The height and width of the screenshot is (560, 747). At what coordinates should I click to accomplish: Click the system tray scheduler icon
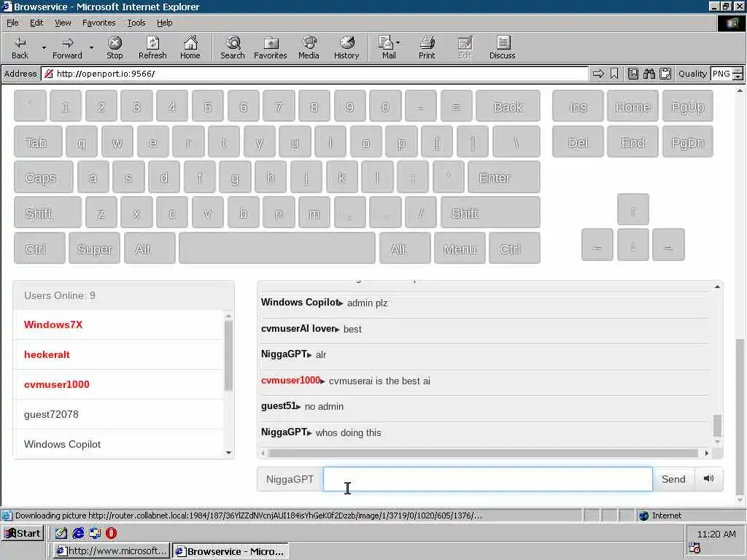[x=694, y=548]
